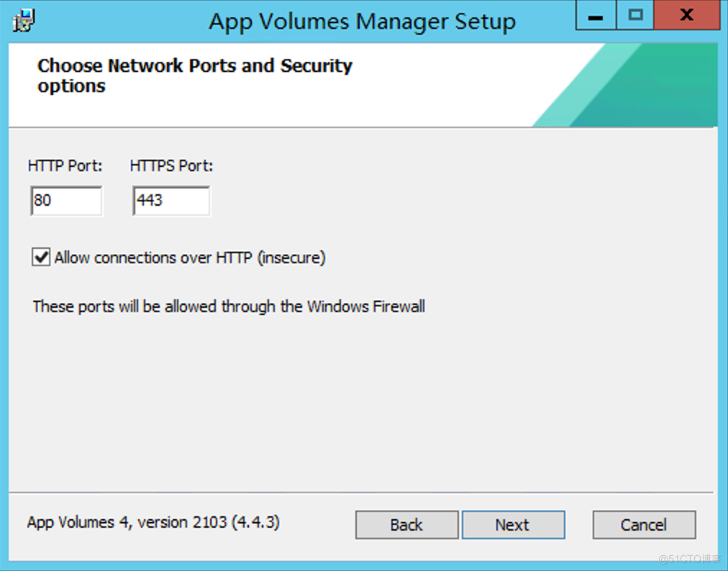
Task: Click Back to return to previous step
Action: [406, 524]
